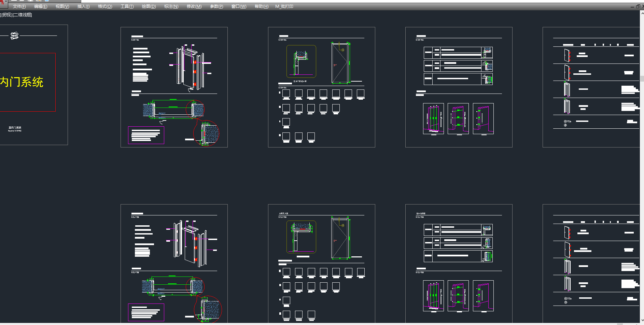
Task: Open the 视图(V) menu
Action: coord(62,6)
